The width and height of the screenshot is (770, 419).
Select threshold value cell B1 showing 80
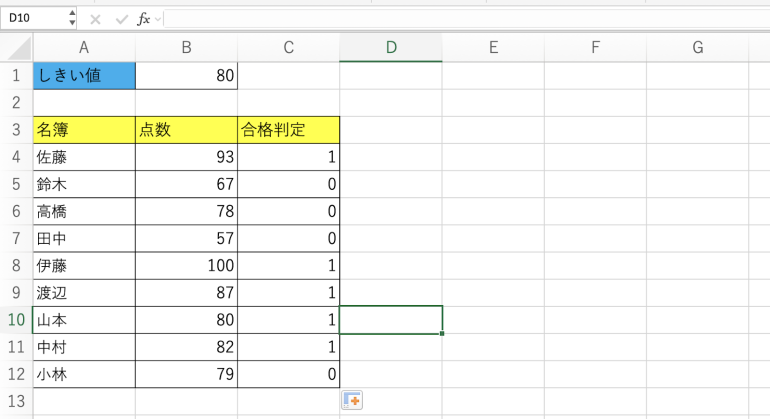186,76
